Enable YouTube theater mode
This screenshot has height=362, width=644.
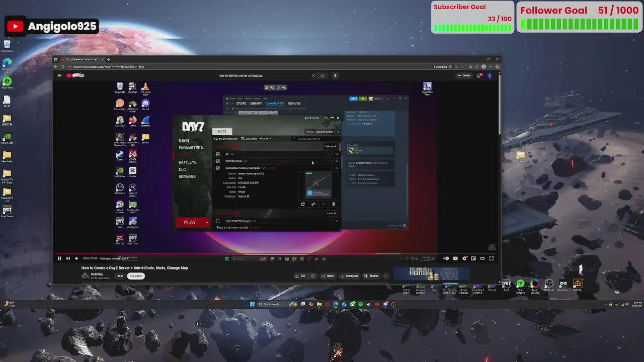(482, 258)
